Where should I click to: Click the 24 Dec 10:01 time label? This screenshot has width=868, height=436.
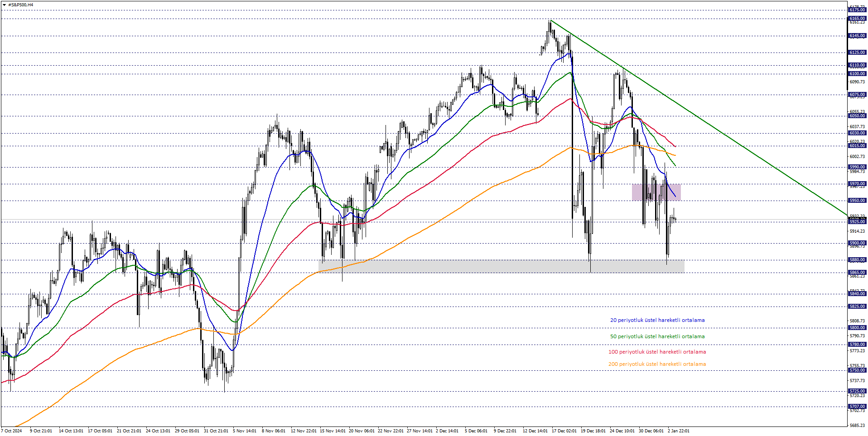click(622, 431)
